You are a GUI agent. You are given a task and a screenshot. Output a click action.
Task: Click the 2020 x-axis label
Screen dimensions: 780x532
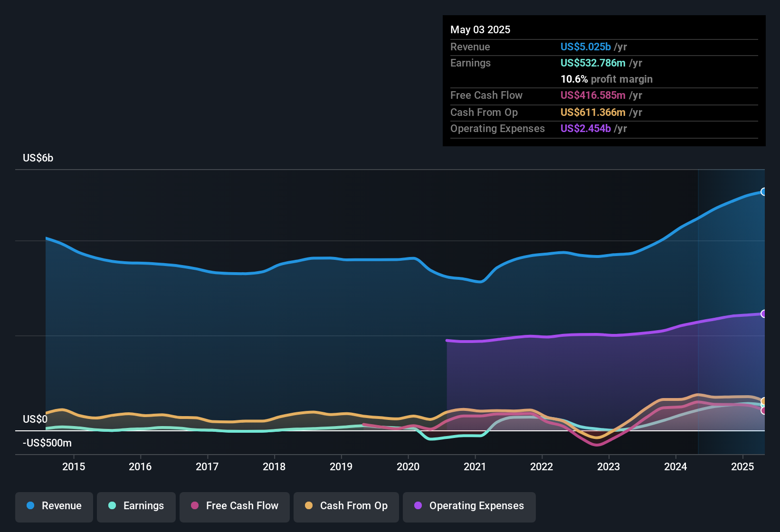click(408, 467)
